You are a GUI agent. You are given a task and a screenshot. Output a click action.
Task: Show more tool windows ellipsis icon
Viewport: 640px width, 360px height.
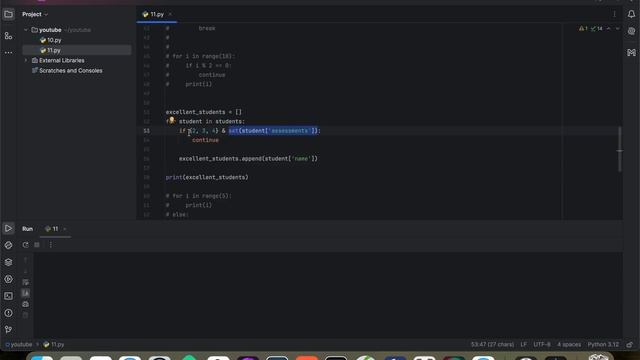click(x=8, y=53)
